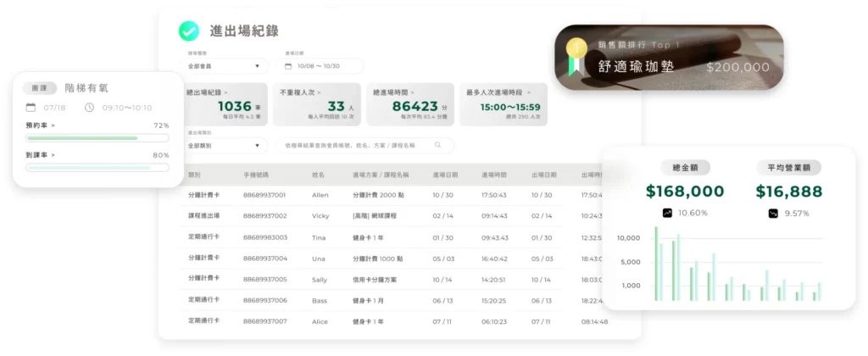Click the 舒適瑜珈墊 product title
The width and height of the screenshot is (868, 356).
[636, 67]
